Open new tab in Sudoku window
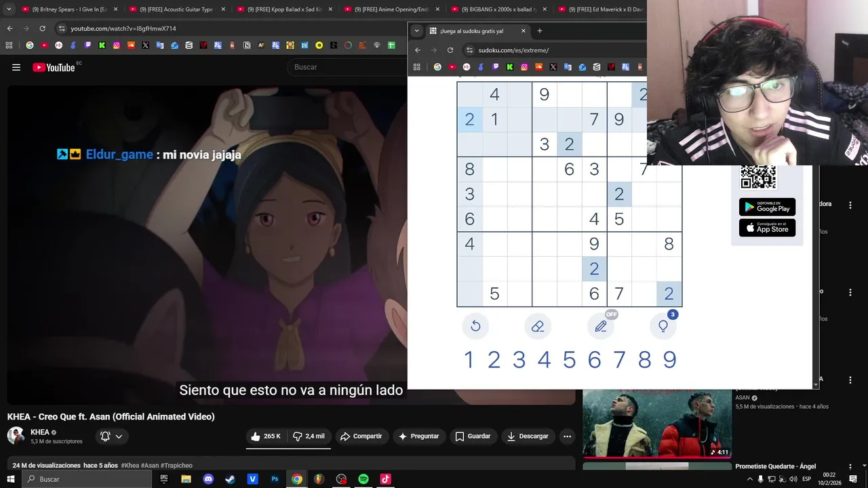Viewport: 868px width, 488px height. (x=540, y=30)
